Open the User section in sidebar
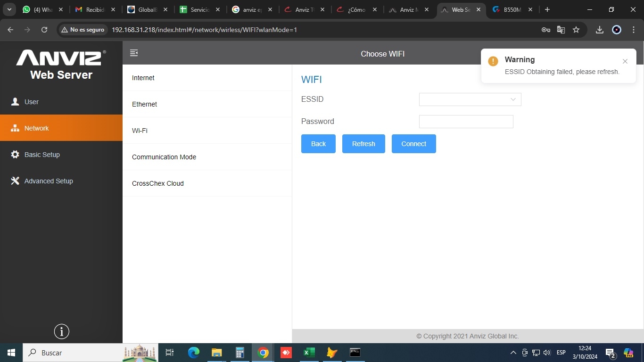The height and width of the screenshot is (362, 644). [x=61, y=101]
